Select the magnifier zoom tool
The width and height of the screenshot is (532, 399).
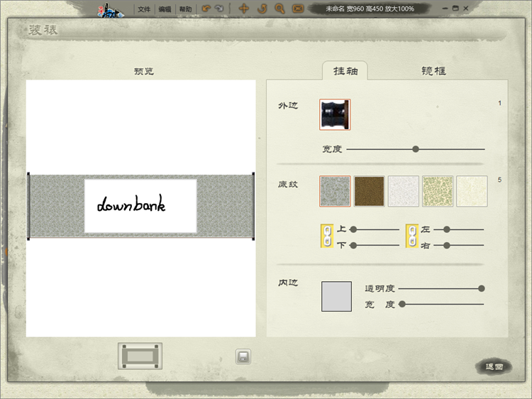(279, 9)
